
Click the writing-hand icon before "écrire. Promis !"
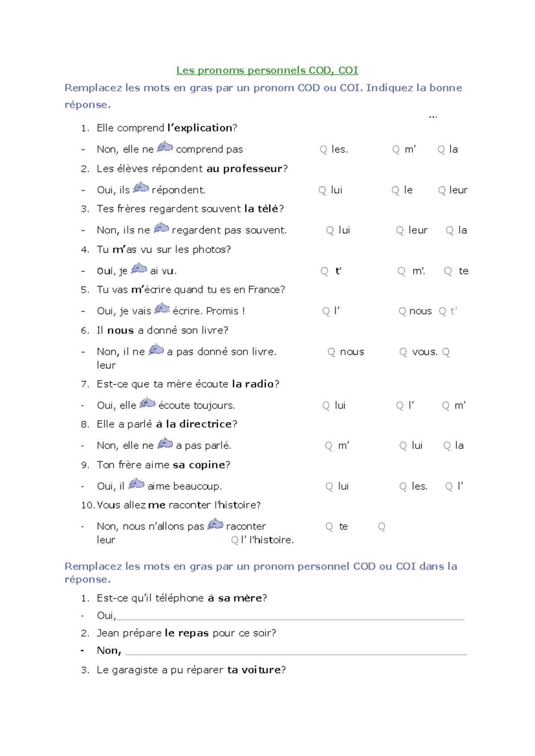click(162, 308)
